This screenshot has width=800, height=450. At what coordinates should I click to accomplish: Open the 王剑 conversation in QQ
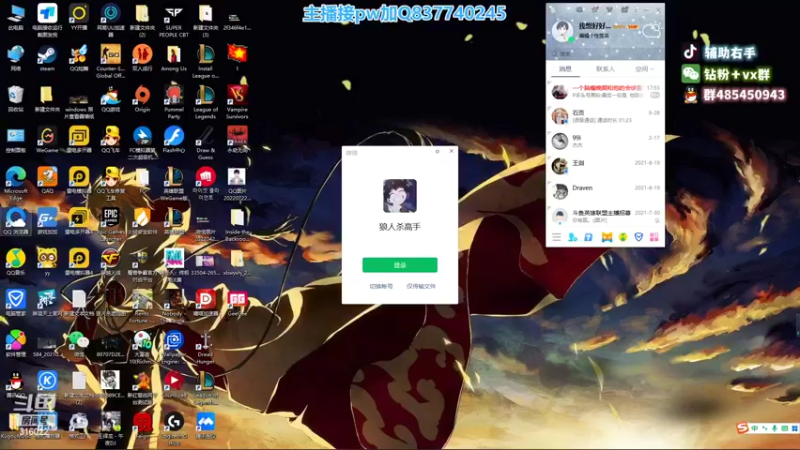coord(605,166)
